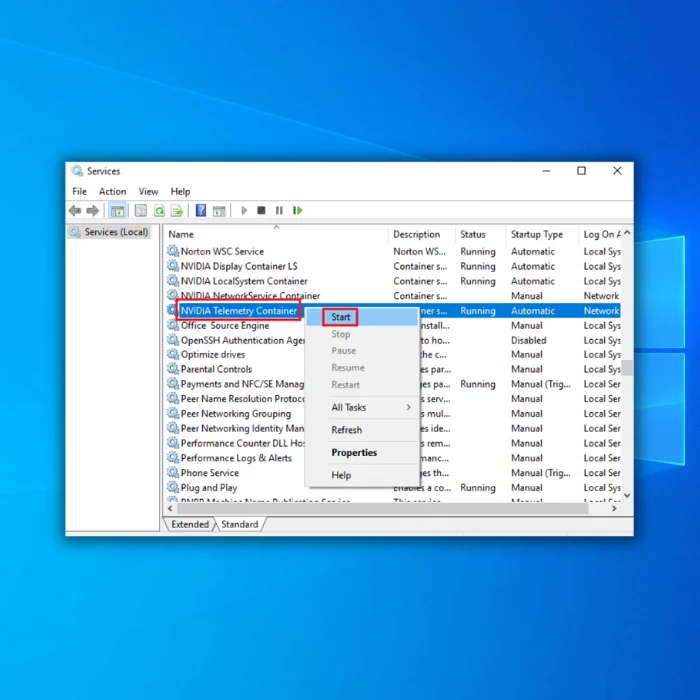Click gear icon beside Norton WSC Service
The width and height of the screenshot is (700, 700).
coord(173,251)
